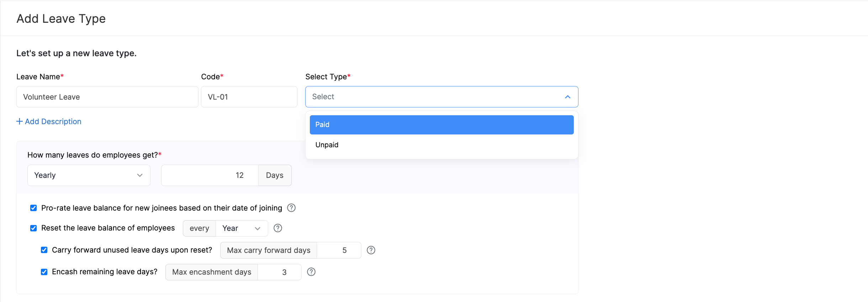Choose Paid from the type options
The image size is (868, 302).
point(441,125)
